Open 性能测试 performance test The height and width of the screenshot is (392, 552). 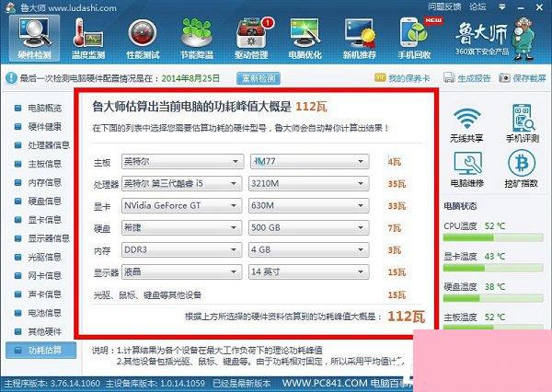[x=143, y=38]
